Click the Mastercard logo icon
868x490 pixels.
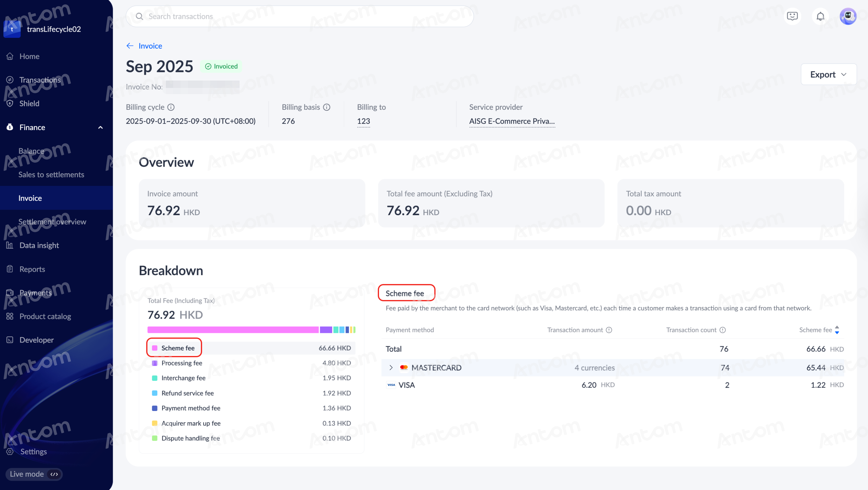(x=404, y=368)
